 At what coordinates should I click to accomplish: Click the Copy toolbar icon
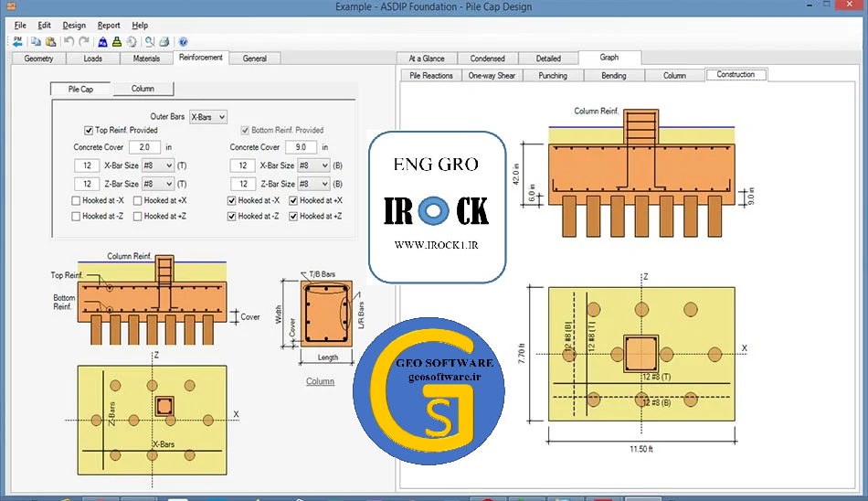[37, 42]
